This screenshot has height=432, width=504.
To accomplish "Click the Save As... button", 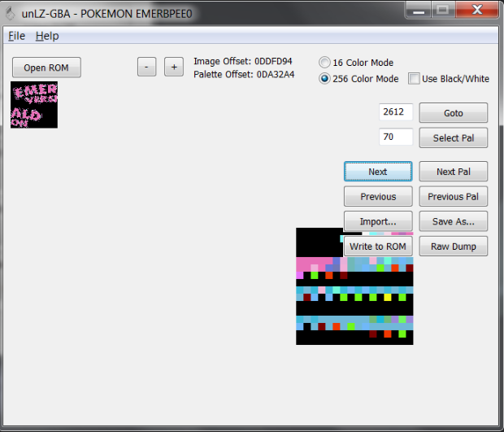I will (x=453, y=221).
